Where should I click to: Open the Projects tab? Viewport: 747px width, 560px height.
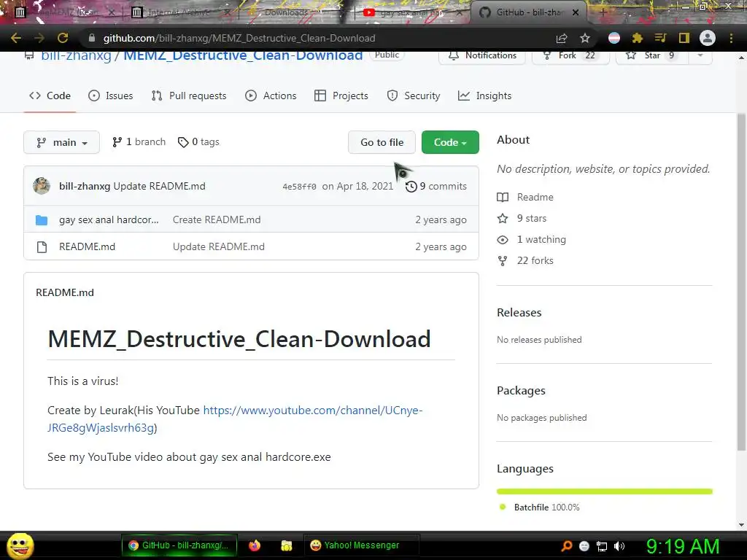[341, 96]
